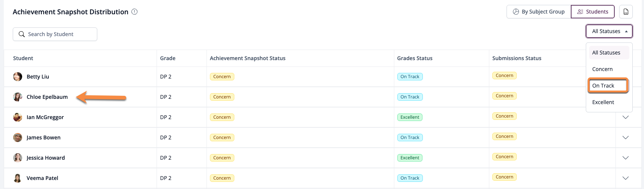
Task: Expand Ian McGreggor's row chevron
Action: tap(625, 117)
